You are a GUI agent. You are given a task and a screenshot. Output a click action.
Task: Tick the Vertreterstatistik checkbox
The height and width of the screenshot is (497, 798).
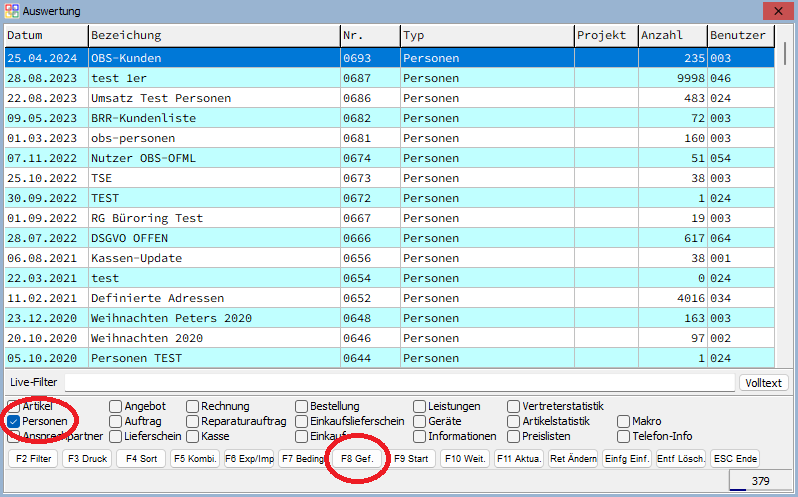click(514, 407)
